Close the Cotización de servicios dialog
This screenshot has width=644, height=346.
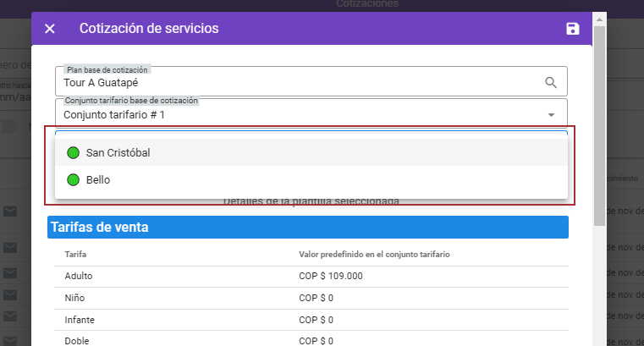[x=50, y=29]
